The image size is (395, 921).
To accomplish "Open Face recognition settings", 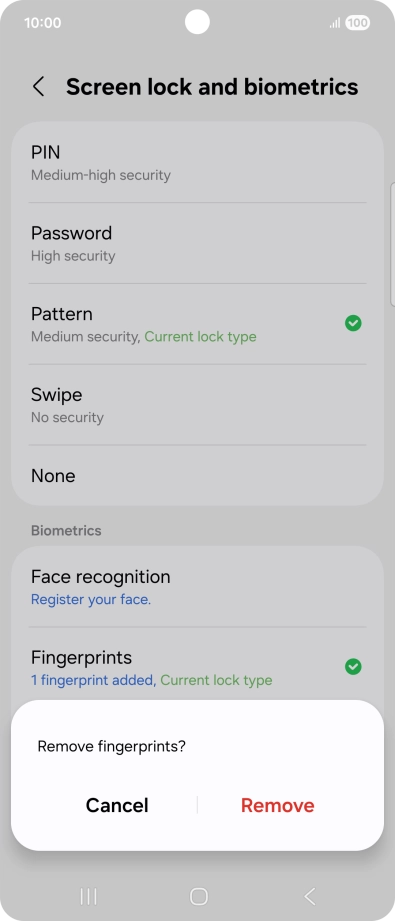I will 198,587.
